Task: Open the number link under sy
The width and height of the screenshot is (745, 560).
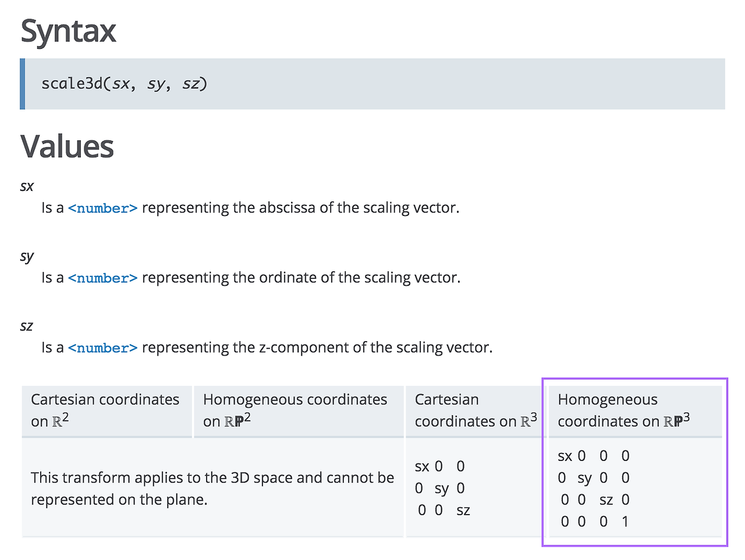Action: click(103, 278)
